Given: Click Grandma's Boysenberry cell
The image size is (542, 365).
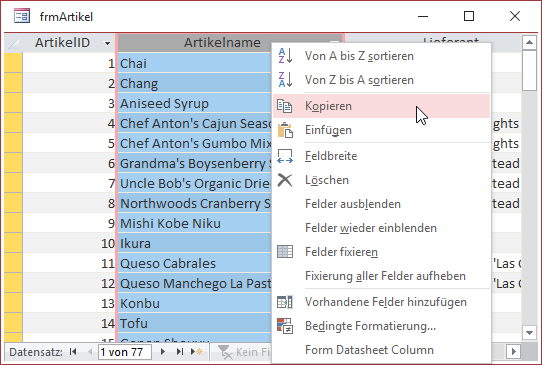Looking at the screenshot, I should [x=195, y=163].
